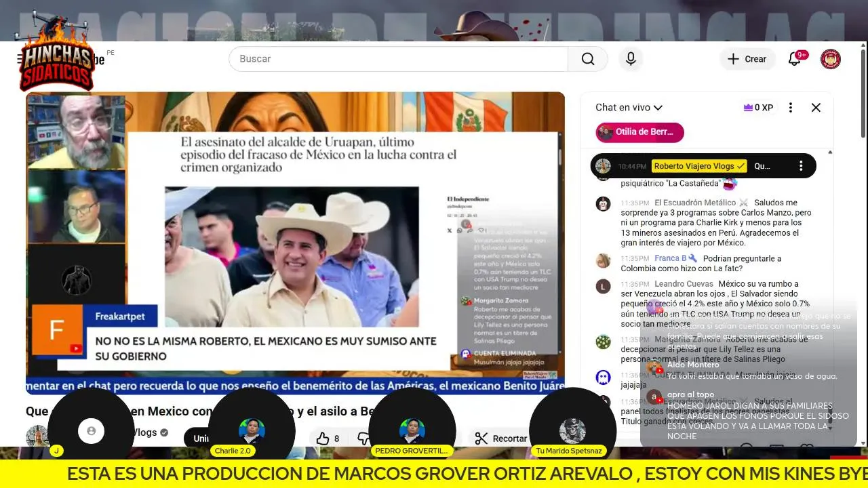Focus the Buscar search field

[399, 59]
